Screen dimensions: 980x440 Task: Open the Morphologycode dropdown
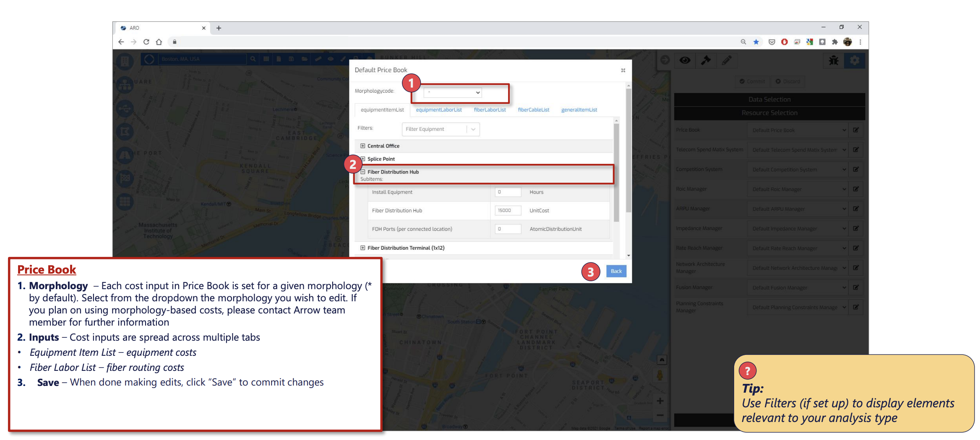(x=452, y=92)
